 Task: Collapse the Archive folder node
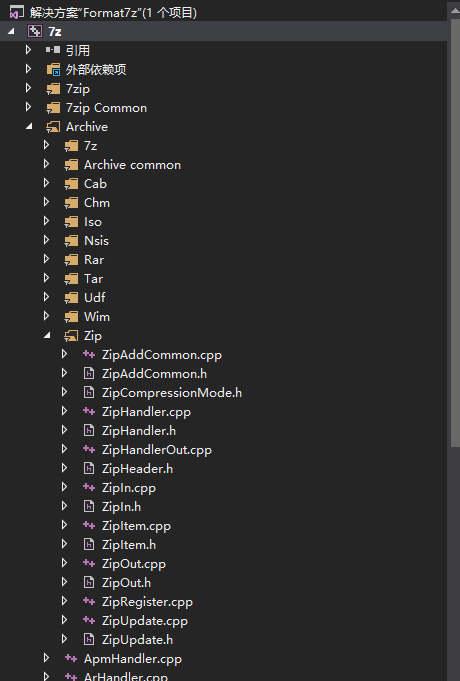(29, 126)
